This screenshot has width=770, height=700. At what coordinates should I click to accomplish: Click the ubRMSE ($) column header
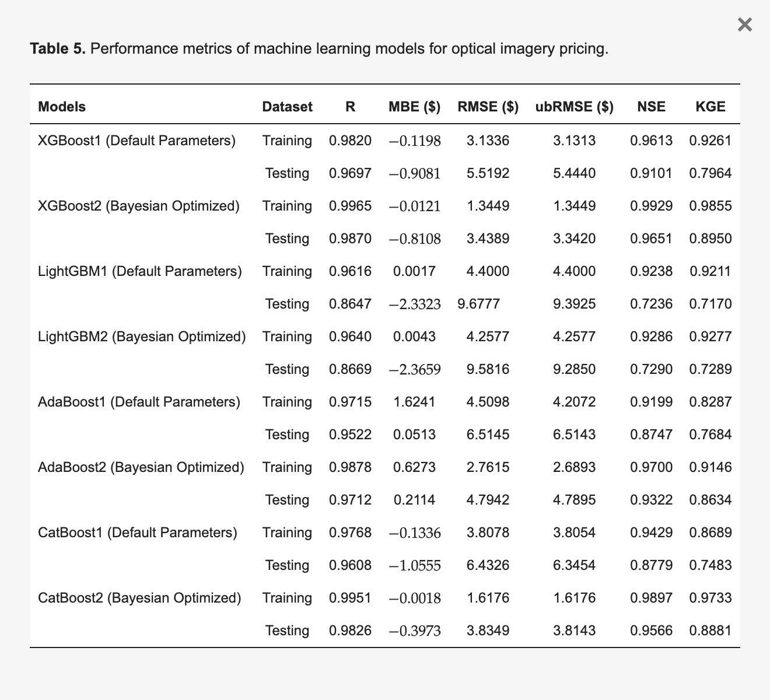575,107
